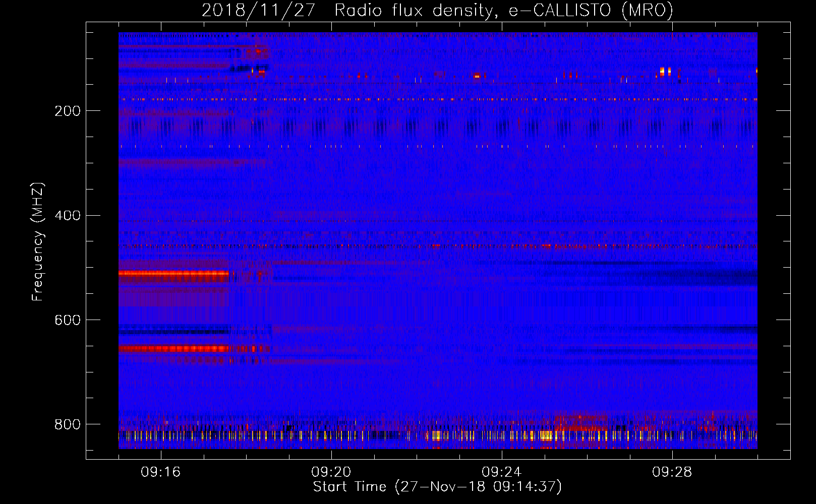Click the '600' frequency tick label
Screen dimensions: 816x504
68,321
